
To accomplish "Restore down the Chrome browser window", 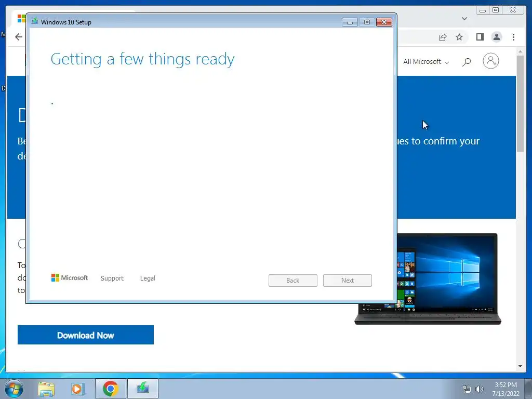I will pyautogui.click(x=496, y=10).
